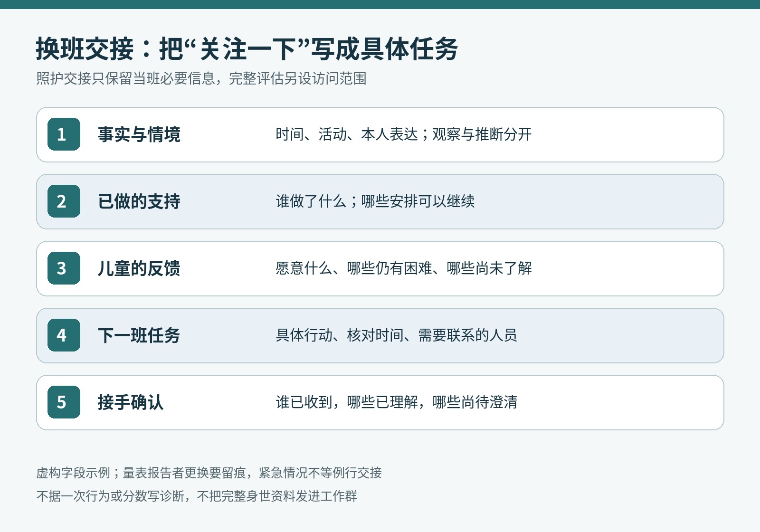Viewport: 760px width, 532px height.
Task: Click the text 谁做了什么；哪些安排可以继续
Action: tap(375, 201)
